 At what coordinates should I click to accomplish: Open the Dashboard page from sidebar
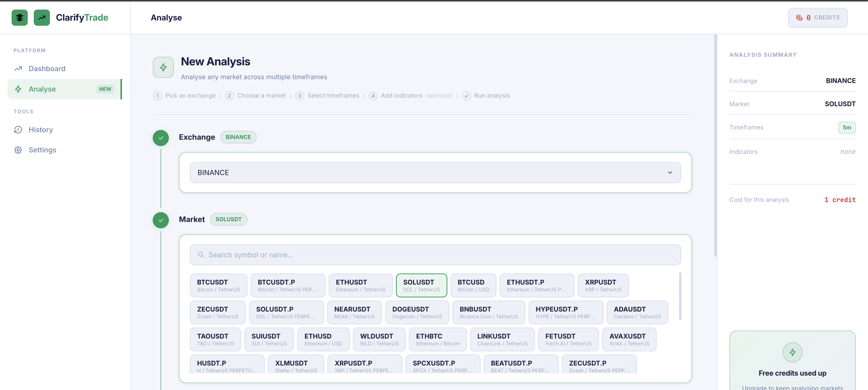click(x=64, y=69)
